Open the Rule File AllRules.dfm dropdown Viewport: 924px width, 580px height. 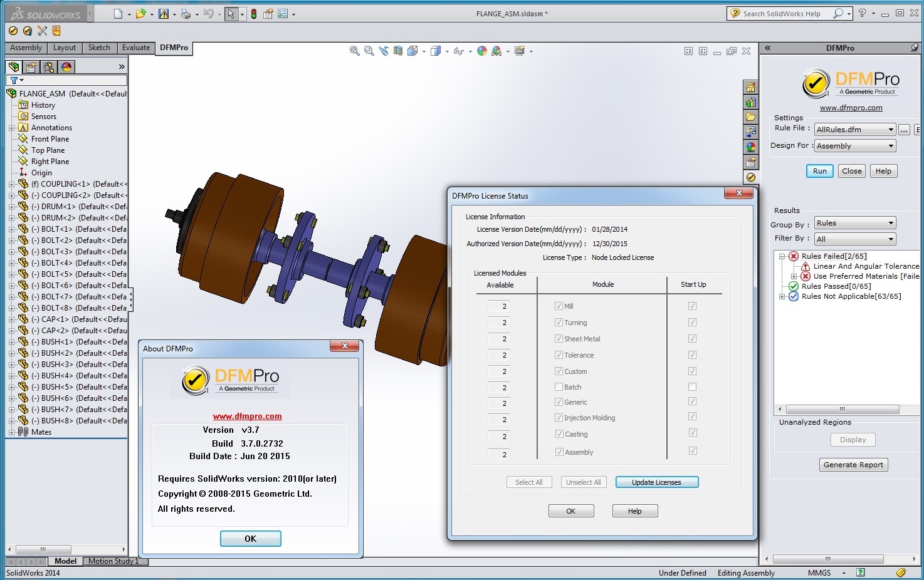pos(855,130)
